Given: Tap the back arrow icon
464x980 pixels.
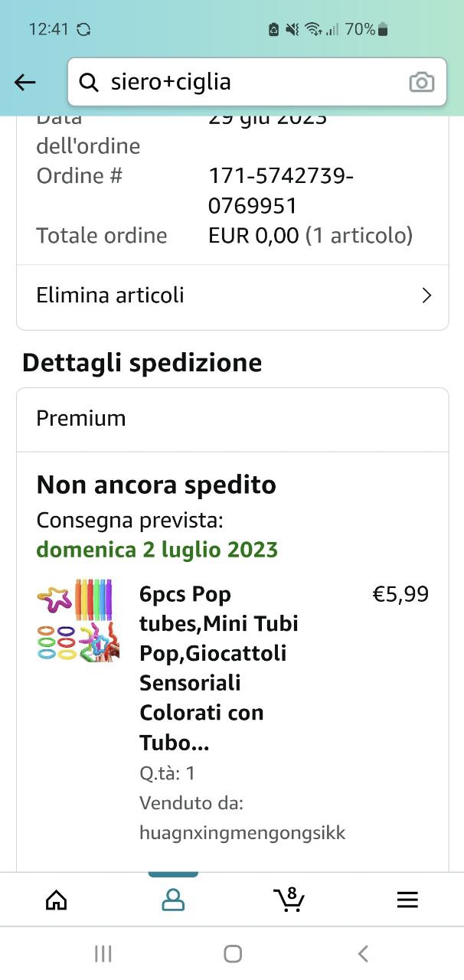Looking at the screenshot, I should pyautogui.click(x=25, y=83).
